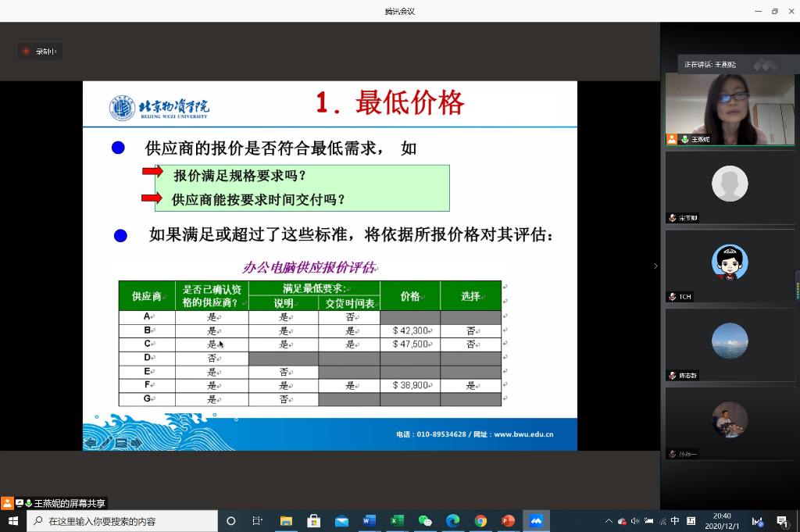Click the Windows search box

(x=123, y=521)
